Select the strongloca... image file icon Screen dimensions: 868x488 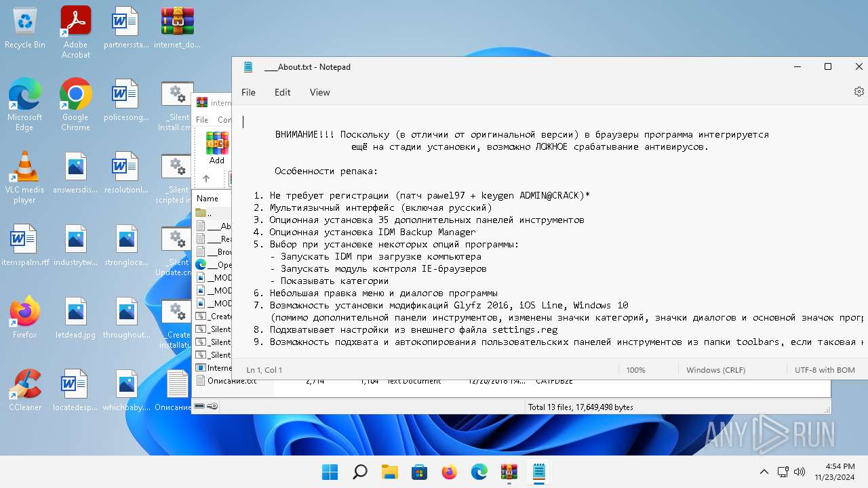126,245
